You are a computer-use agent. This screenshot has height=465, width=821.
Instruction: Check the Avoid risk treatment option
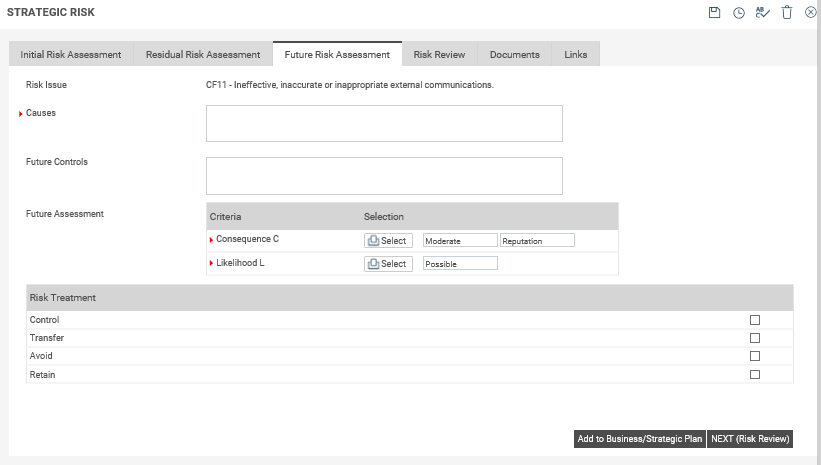pyautogui.click(x=755, y=356)
